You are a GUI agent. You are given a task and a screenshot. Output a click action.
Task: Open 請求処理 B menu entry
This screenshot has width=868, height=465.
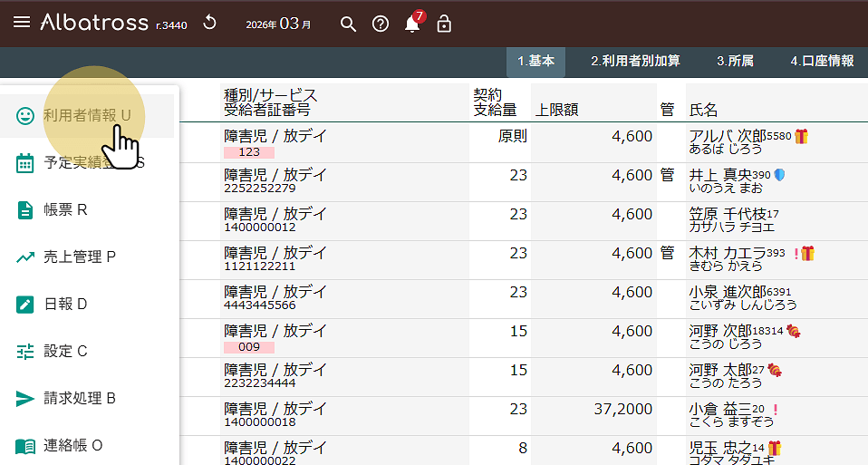tap(80, 399)
